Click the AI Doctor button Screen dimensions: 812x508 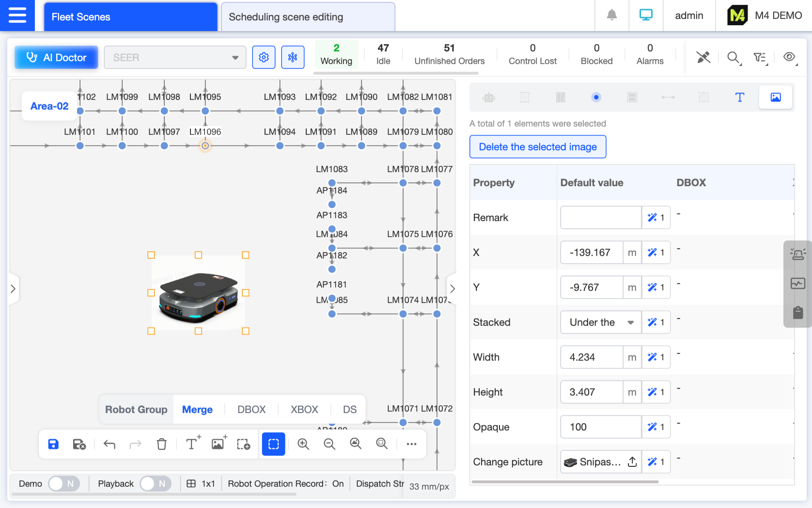(x=56, y=57)
